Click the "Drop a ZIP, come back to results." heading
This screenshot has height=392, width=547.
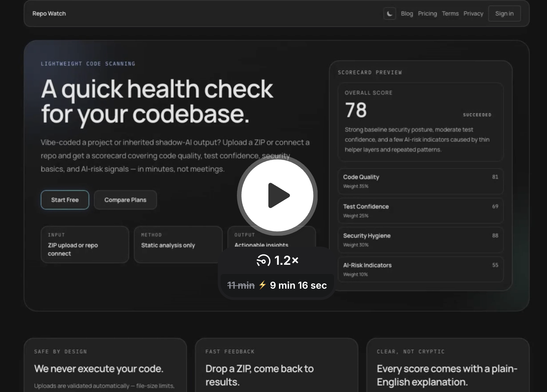tap(259, 375)
